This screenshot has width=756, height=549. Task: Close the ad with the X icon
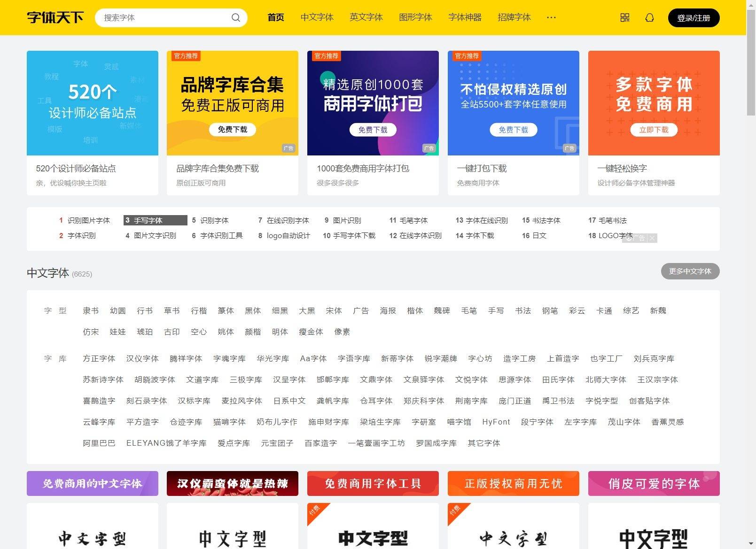pyautogui.click(x=652, y=238)
